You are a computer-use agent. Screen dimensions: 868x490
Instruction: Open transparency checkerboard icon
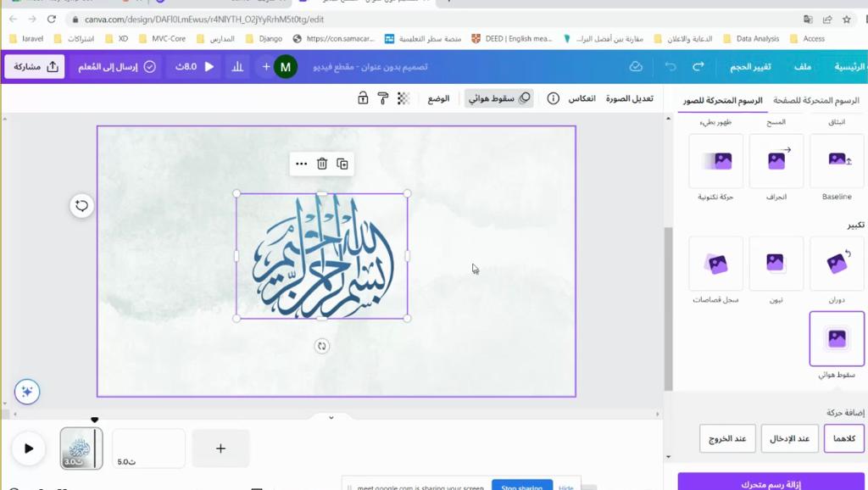tap(403, 98)
